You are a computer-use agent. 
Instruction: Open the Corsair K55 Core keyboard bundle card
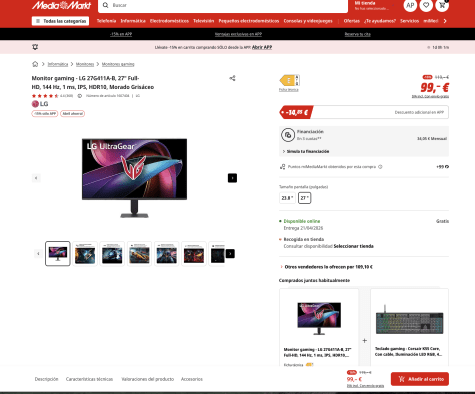[410, 328]
